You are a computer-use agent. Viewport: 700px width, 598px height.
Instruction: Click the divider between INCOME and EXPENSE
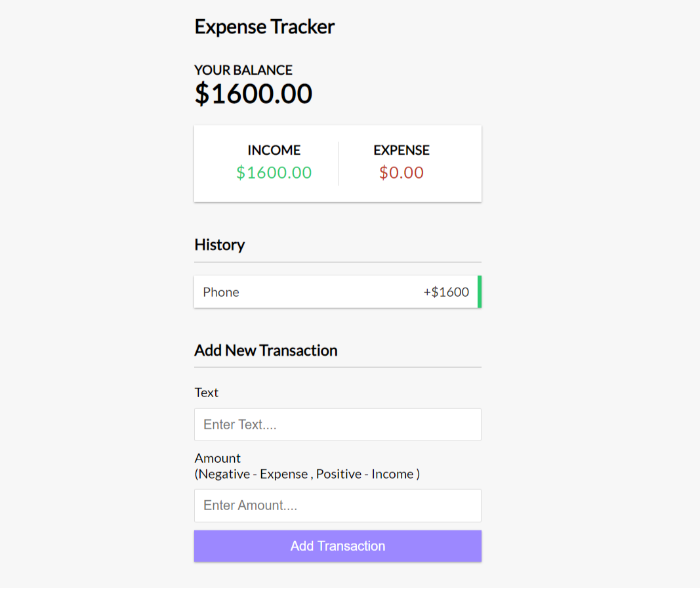337,163
